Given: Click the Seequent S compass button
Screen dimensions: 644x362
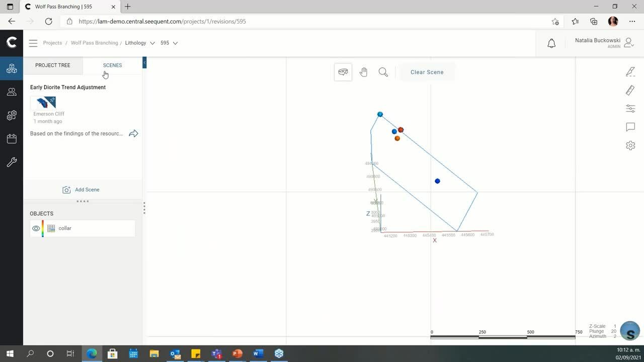Looking at the screenshot, I should [630, 331].
